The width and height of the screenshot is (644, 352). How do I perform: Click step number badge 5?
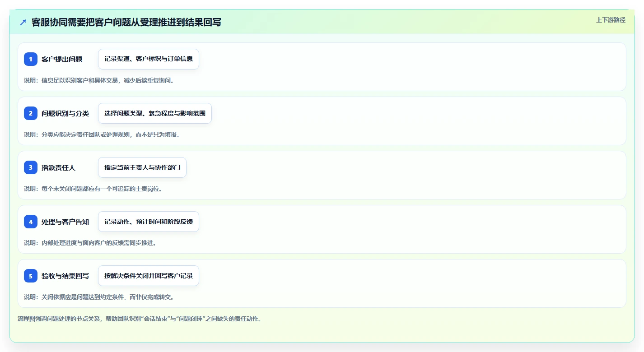coord(31,276)
